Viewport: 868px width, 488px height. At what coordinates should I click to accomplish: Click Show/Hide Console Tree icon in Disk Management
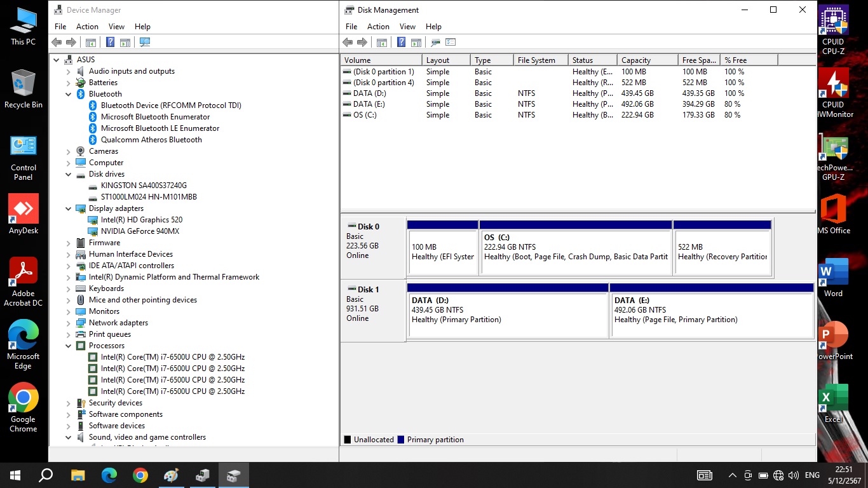tap(382, 43)
